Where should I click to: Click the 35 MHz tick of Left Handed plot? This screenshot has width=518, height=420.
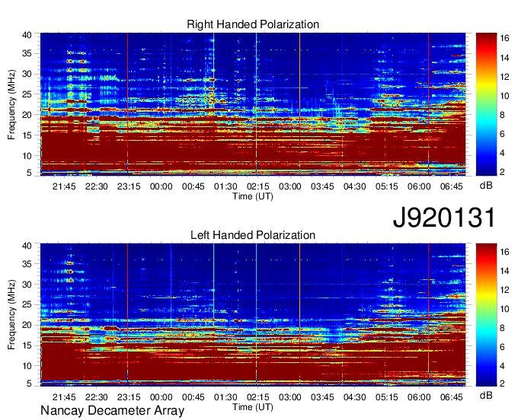(x=27, y=264)
